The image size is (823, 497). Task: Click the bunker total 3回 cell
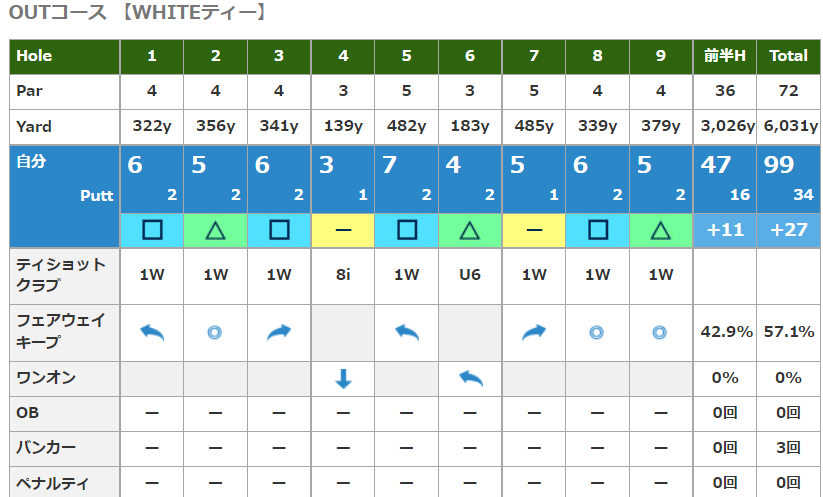pos(788,447)
